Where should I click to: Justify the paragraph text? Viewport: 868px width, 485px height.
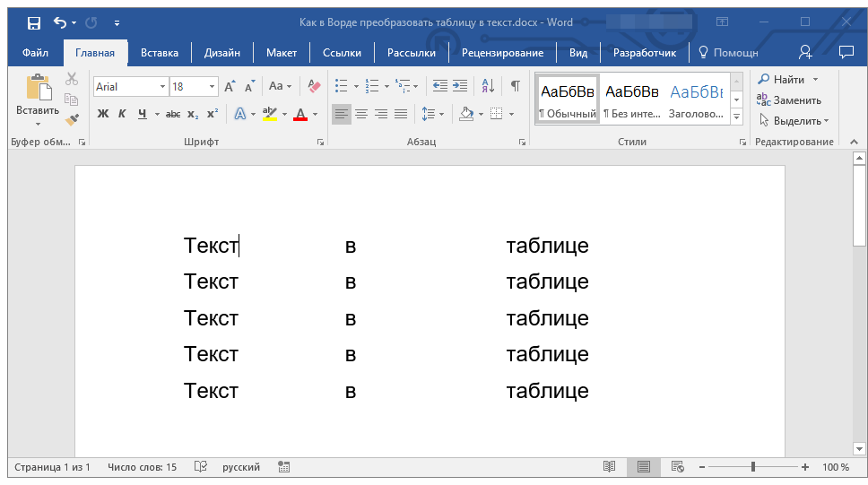(401, 114)
